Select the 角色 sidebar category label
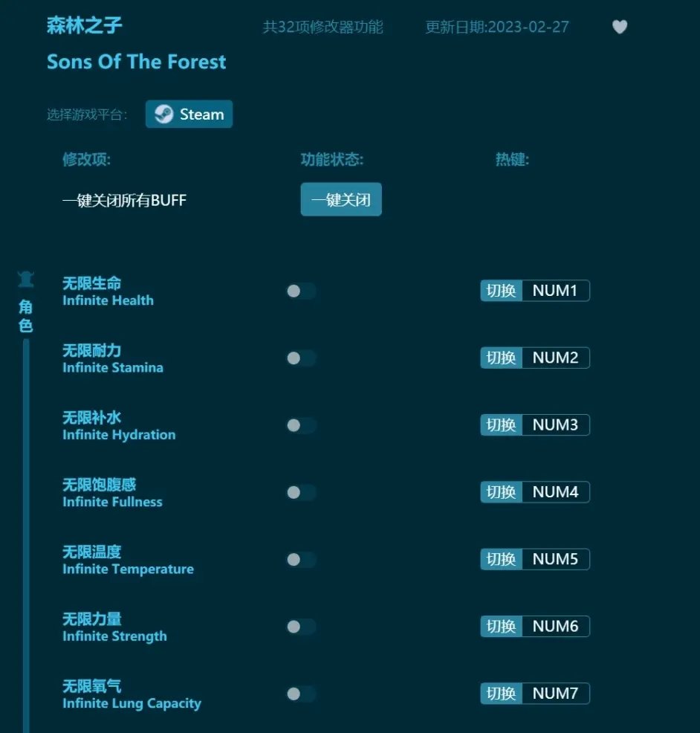This screenshot has height=733, width=700. tap(26, 317)
